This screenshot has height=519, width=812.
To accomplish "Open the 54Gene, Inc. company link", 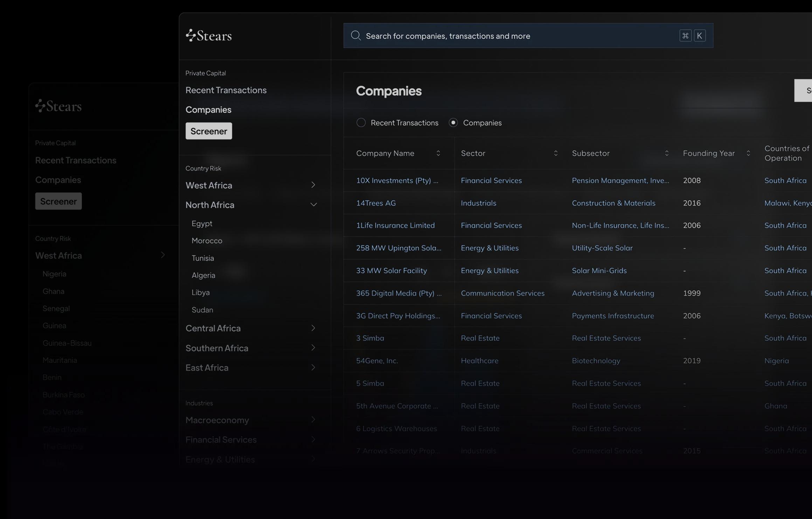I will tap(377, 361).
